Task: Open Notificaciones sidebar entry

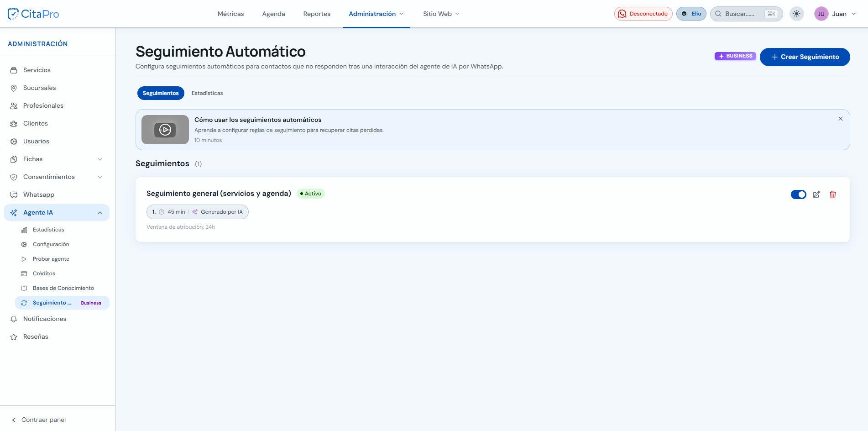Action: click(x=57, y=319)
